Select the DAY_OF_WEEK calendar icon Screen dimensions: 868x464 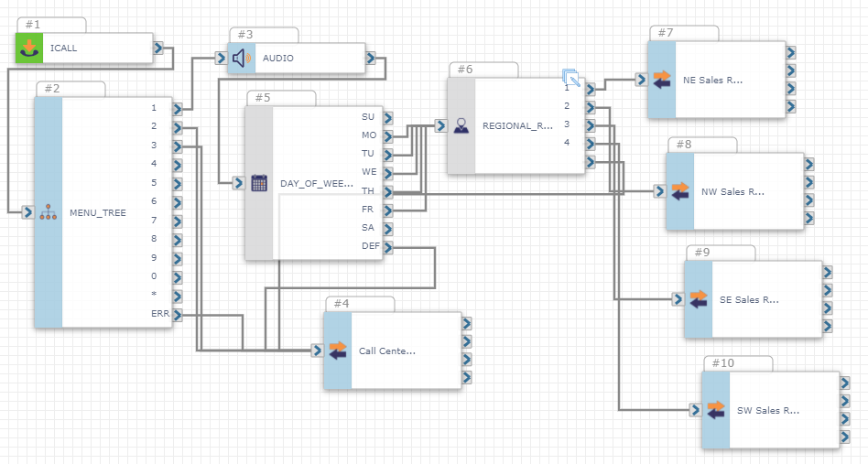tap(259, 183)
